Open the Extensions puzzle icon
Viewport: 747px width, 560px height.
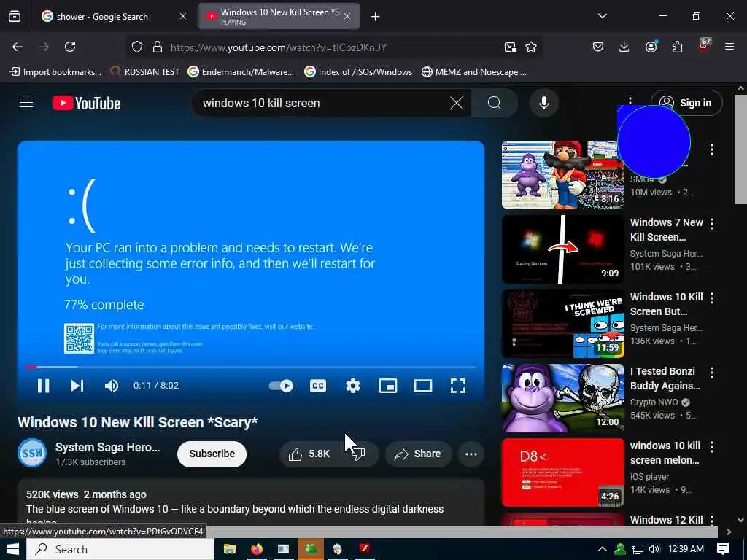click(x=677, y=47)
